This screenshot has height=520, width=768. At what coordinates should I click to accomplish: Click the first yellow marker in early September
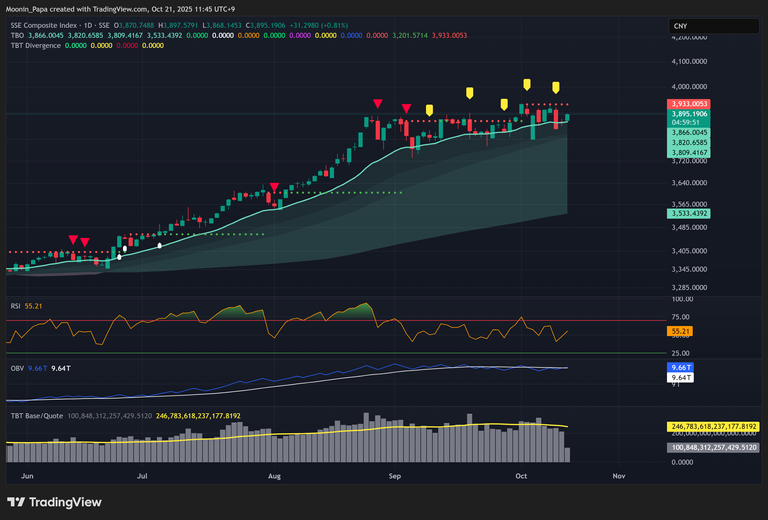[429, 109]
